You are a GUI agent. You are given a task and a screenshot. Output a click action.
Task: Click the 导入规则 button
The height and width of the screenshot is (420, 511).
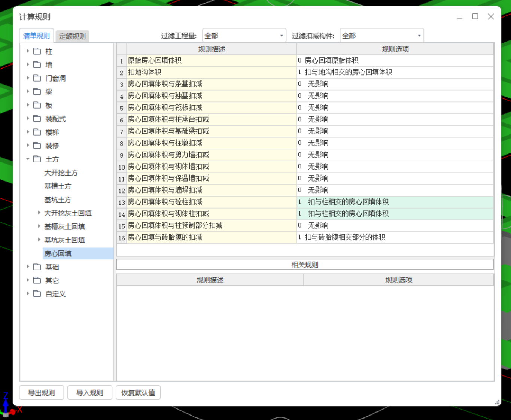(x=90, y=393)
